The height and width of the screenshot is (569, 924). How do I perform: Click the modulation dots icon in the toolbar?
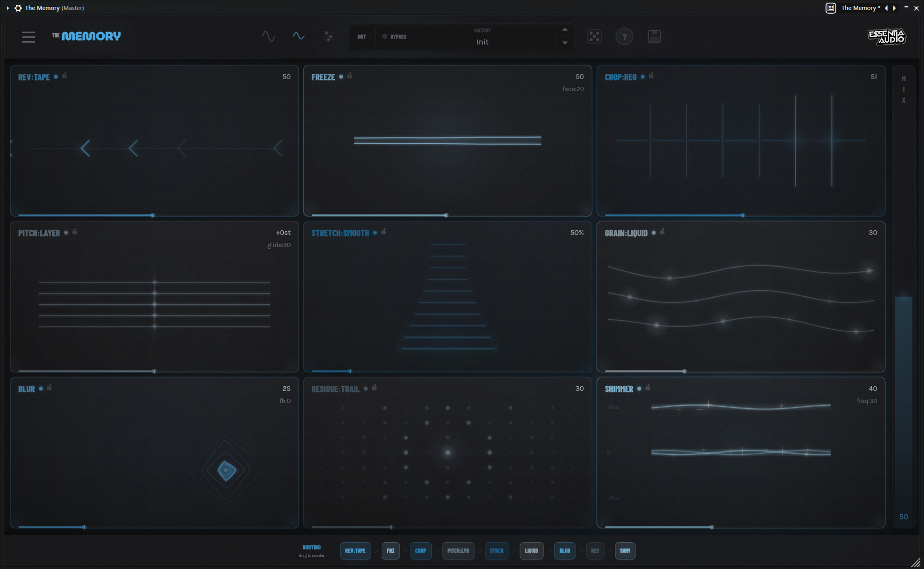(x=329, y=36)
